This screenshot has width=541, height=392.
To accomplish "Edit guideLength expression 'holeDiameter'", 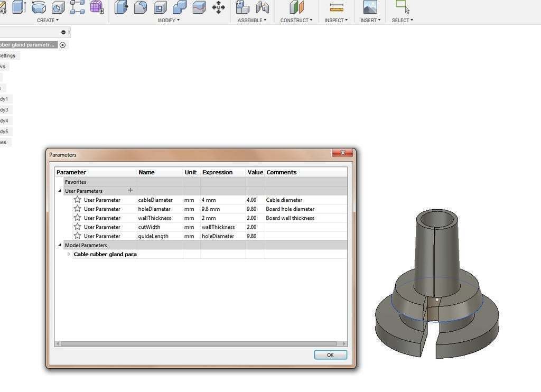I will [223, 236].
